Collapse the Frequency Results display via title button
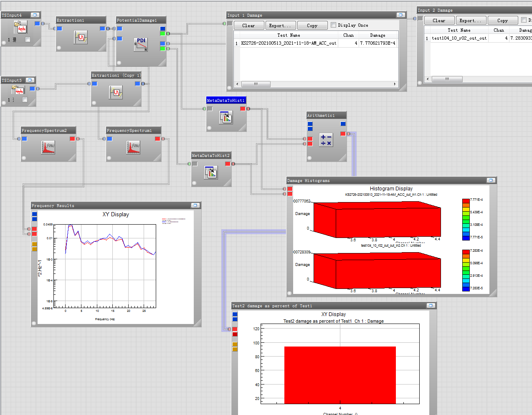This screenshot has width=532, height=415. (x=195, y=205)
